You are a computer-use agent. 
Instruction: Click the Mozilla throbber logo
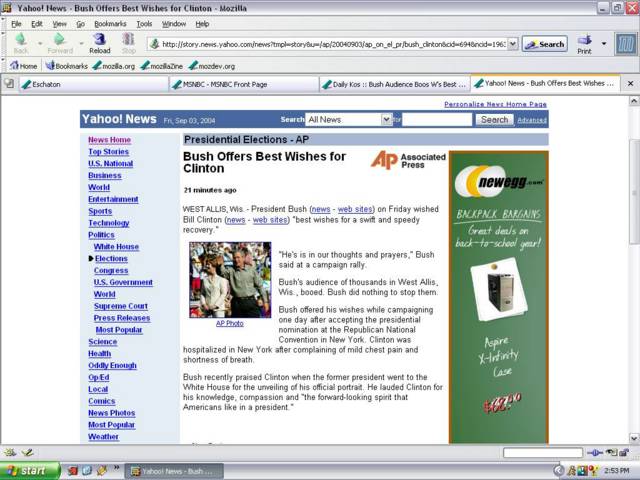[626, 44]
